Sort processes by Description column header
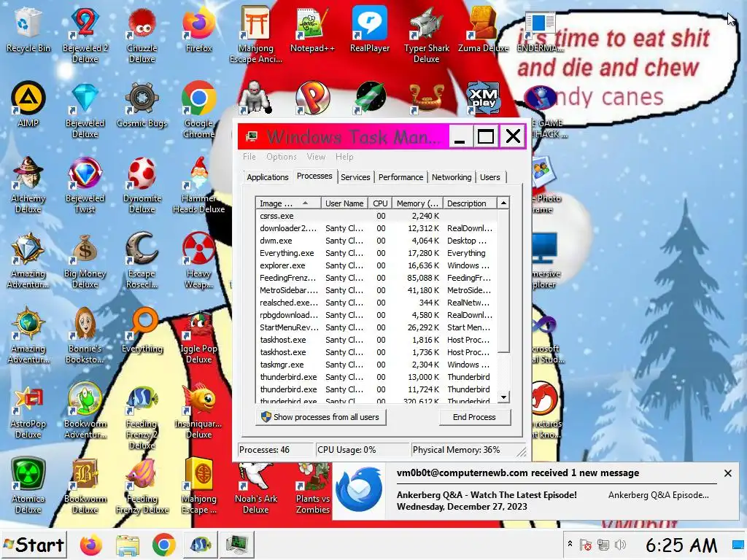The image size is (747, 560). click(469, 203)
